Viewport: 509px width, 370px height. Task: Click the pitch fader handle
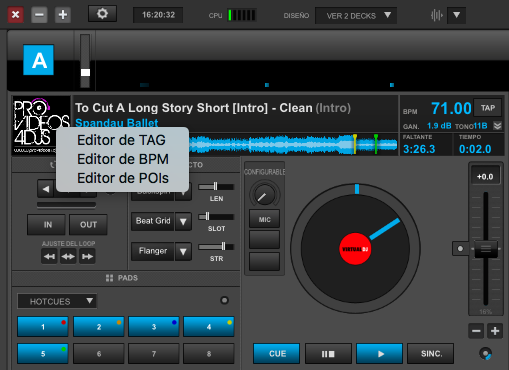pyautogui.click(x=486, y=249)
